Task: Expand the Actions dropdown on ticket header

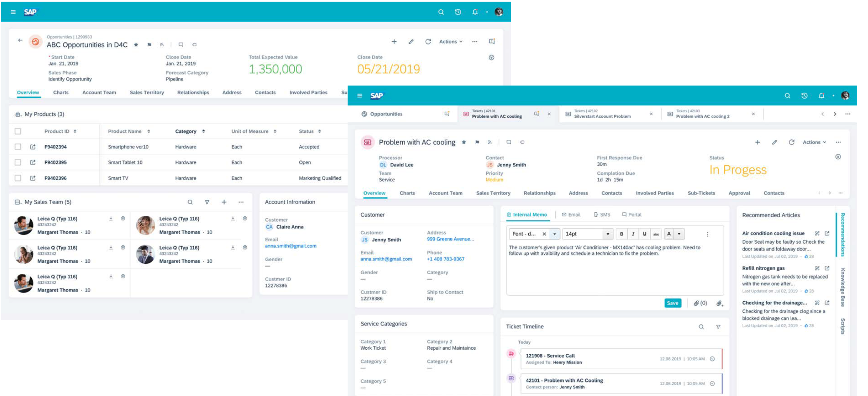Action: 814,142
